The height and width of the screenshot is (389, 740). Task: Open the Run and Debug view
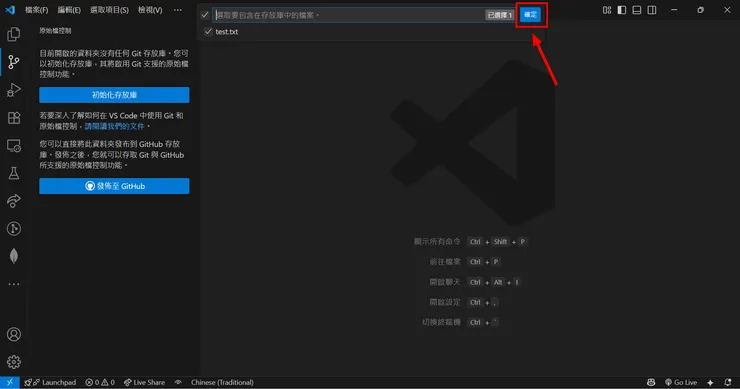coord(14,90)
